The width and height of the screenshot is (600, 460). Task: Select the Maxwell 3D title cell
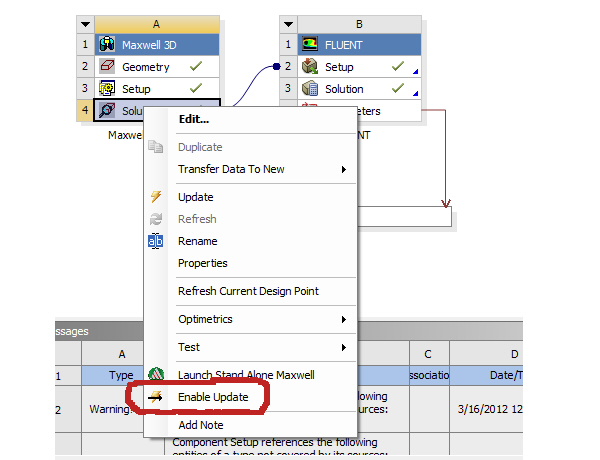point(157,45)
